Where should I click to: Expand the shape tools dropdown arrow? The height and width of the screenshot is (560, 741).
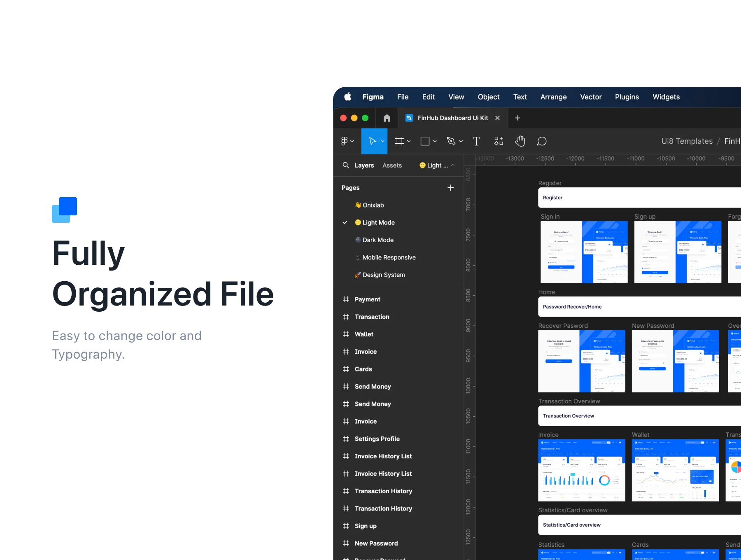pyautogui.click(x=435, y=141)
